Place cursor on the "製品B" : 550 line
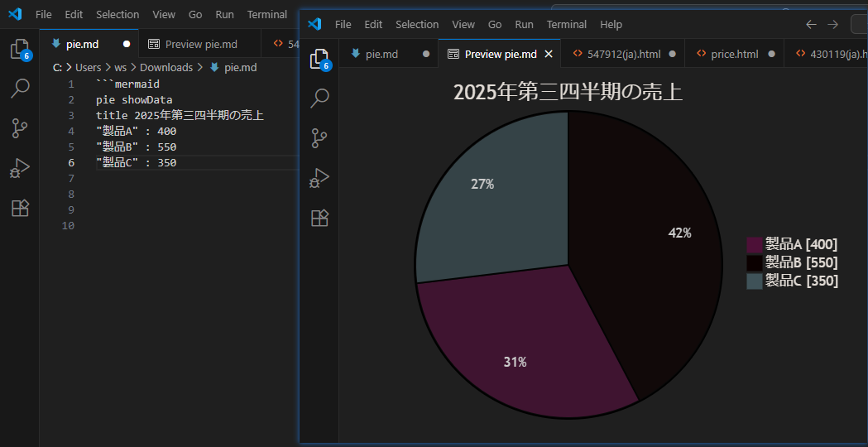 click(x=137, y=147)
